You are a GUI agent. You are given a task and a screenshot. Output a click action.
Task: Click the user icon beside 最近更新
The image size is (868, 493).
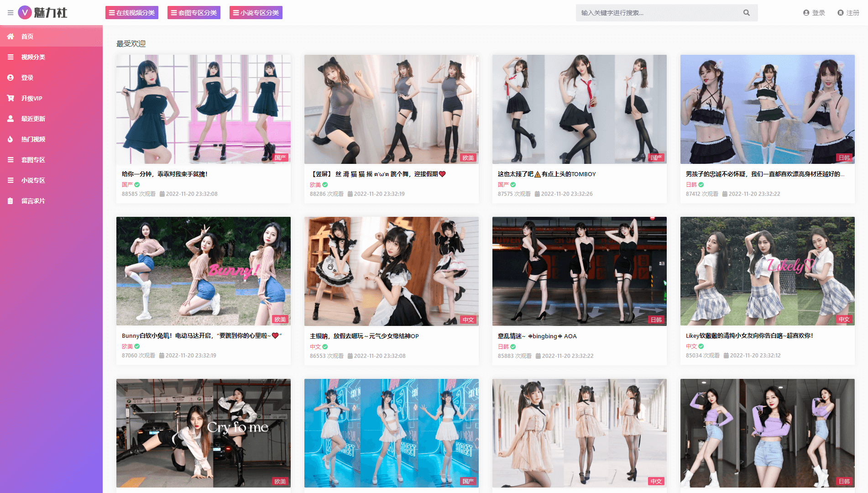[x=10, y=119]
